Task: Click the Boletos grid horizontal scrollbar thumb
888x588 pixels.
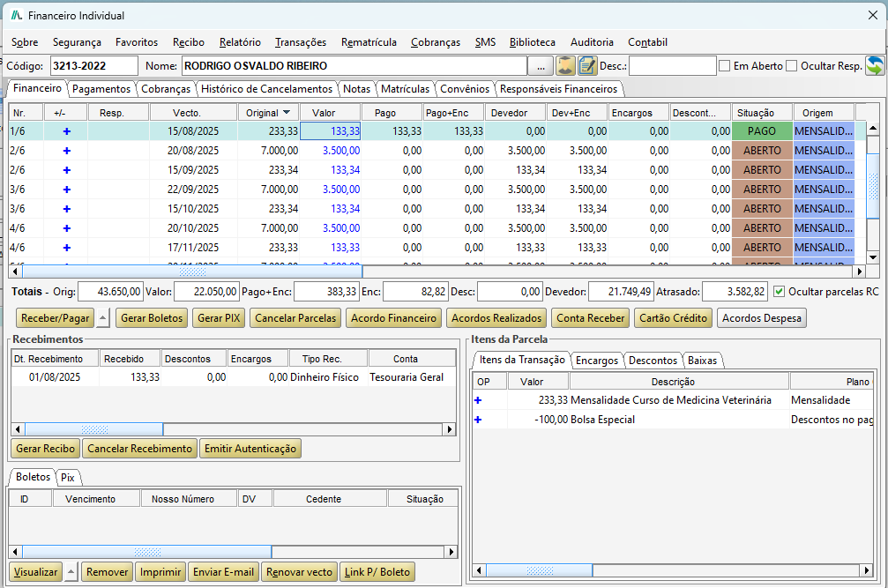Action: point(147,552)
